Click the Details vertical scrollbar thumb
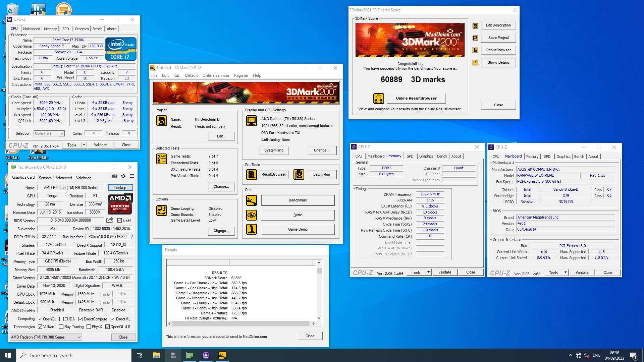 point(319,270)
